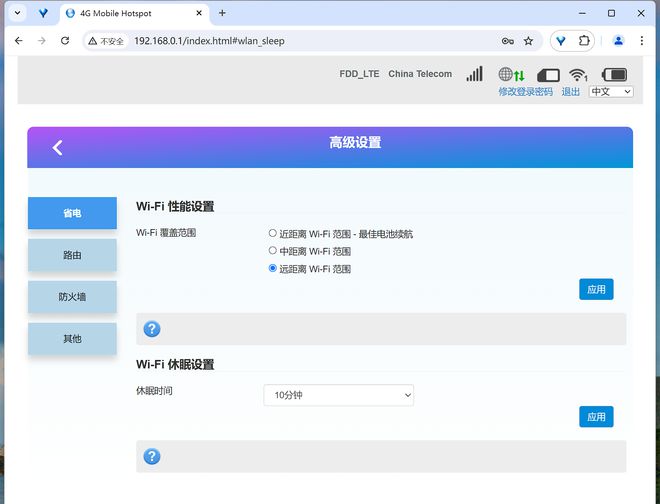The height and width of the screenshot is (504, 660).
Task: Click the Wi-Fi connected devices icon
Action: pos(578,75)
